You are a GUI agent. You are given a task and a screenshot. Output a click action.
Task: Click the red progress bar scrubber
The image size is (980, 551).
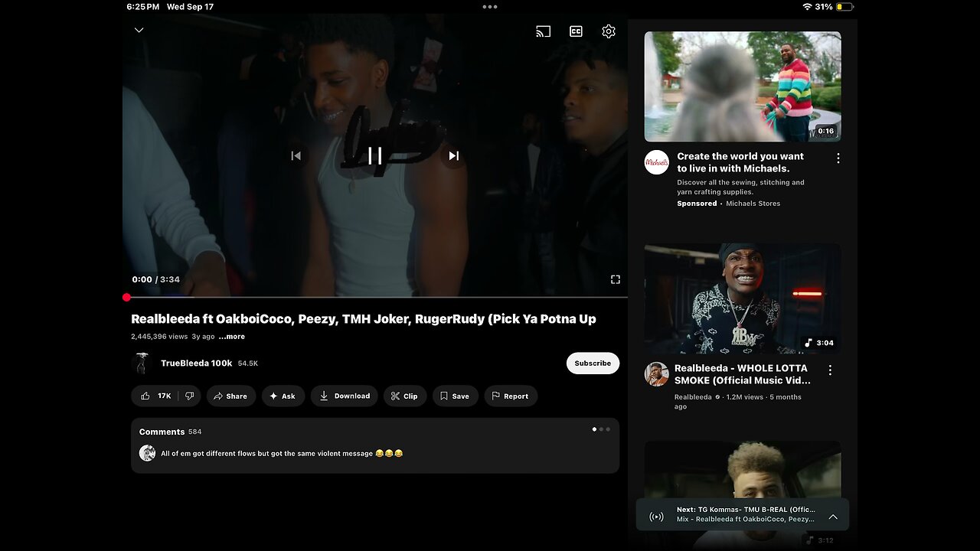[x=126, y=298]
